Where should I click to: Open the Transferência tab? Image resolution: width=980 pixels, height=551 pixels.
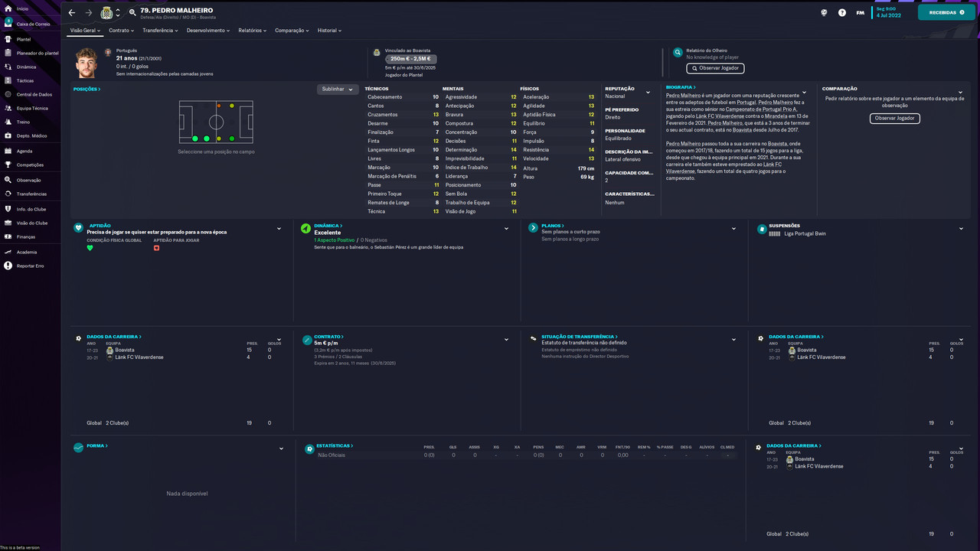pyautogui.click(x=160, y=31)
